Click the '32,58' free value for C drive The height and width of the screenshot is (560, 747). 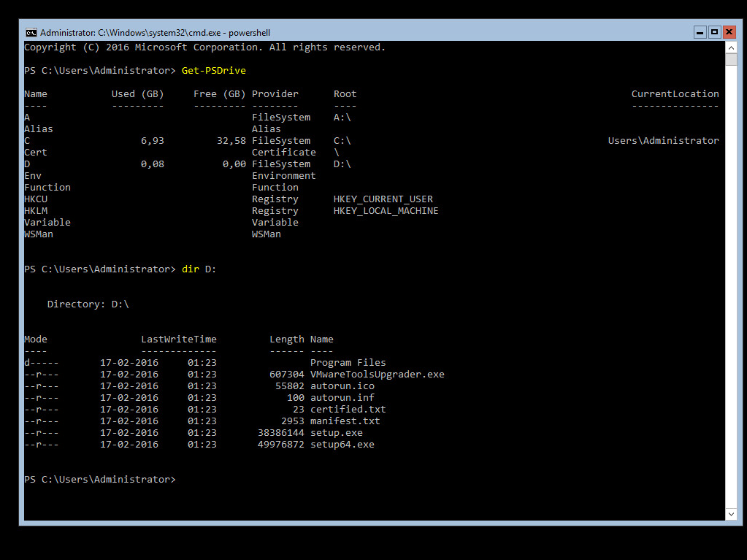point(231,140)
